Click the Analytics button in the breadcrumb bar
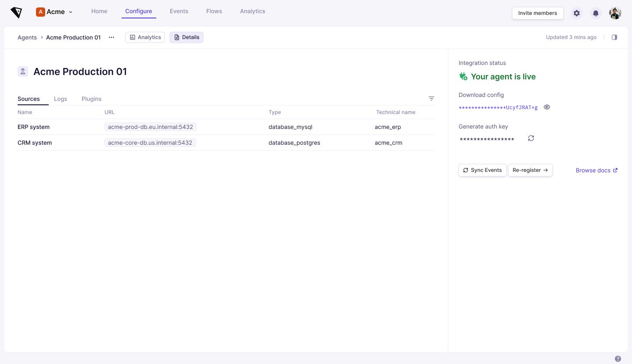This screenshot has width=632, height=364. pos(145,37)
